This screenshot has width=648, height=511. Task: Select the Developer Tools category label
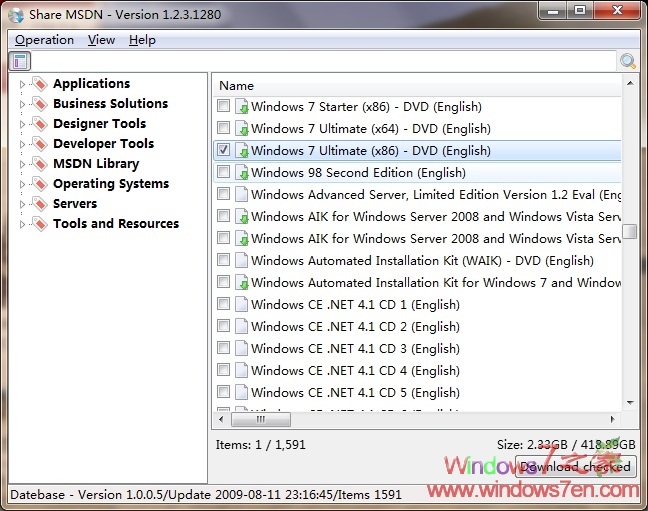[103, 143]
